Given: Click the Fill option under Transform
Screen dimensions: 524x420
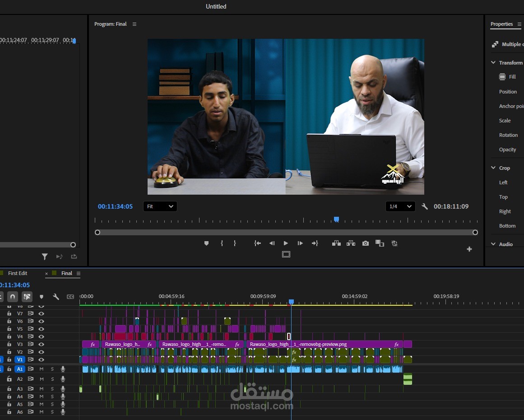Looking at the screenshot, I should coord(507,77).
